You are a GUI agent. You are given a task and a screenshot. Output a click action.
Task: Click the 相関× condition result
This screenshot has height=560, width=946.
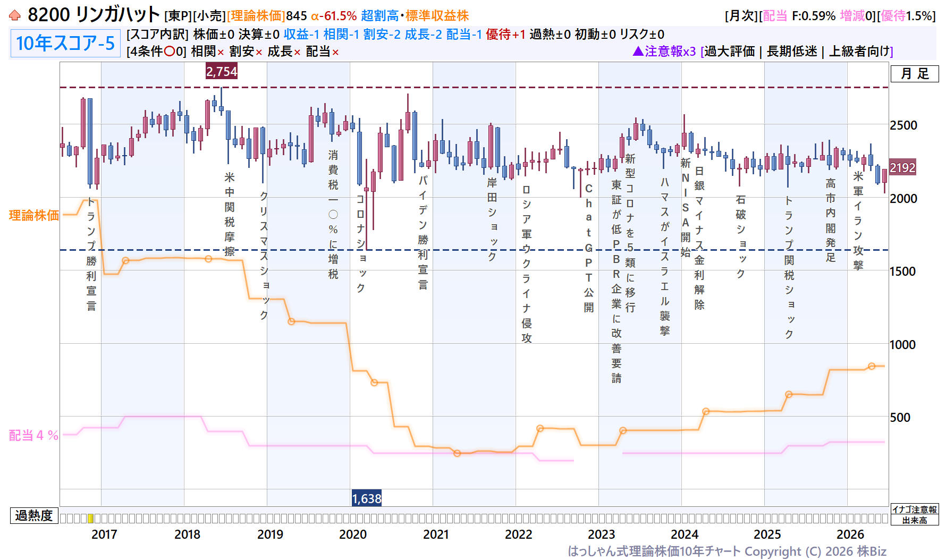[x=208, y=52]
